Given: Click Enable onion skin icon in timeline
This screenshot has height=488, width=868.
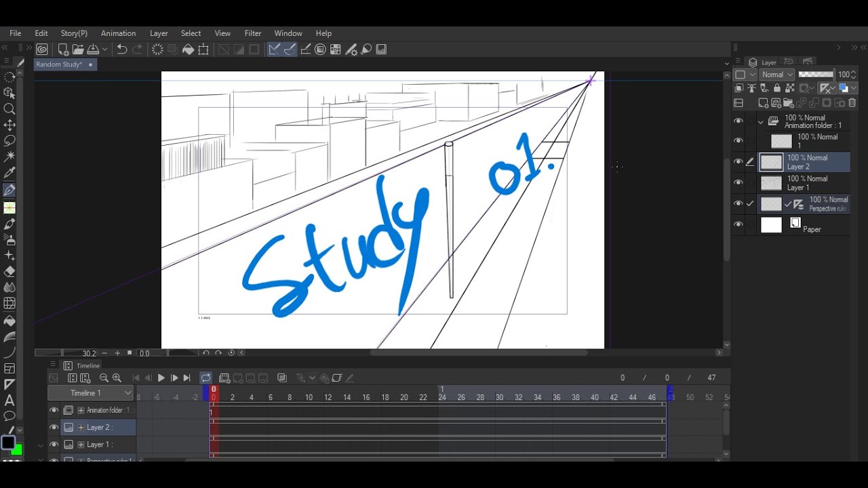Looking at the screenshot, I should point(282,378).
